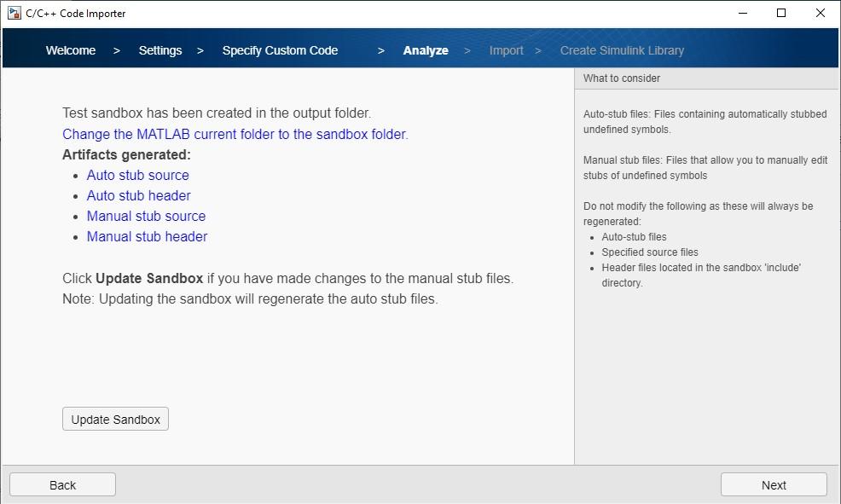
Task: Maximize the Code Importer window
Action: click(x=781, y=14)
